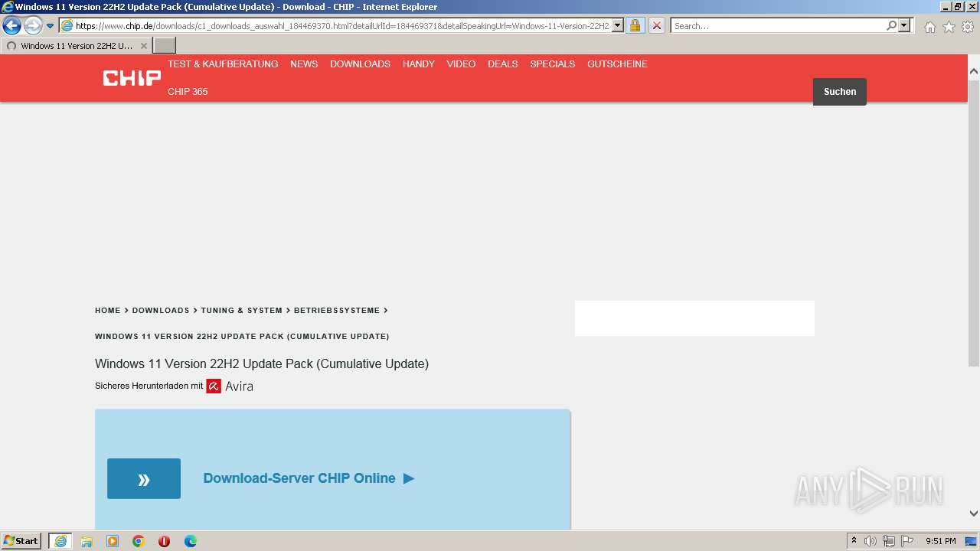Click the volume speaker tray icon
Screen dimensions: 980x551
click(871, 541)
